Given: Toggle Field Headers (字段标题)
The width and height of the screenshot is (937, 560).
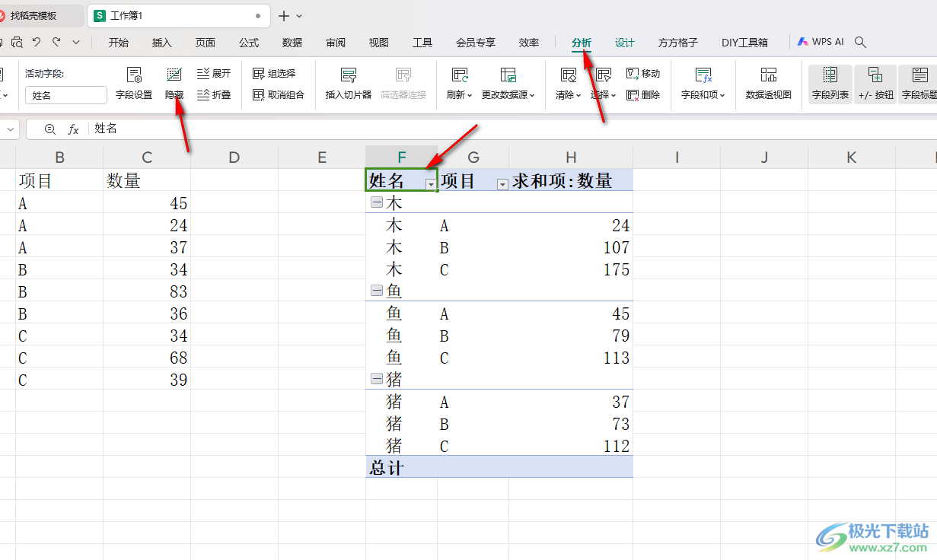Looking at the screenshot, I should [x=919, y=84].
